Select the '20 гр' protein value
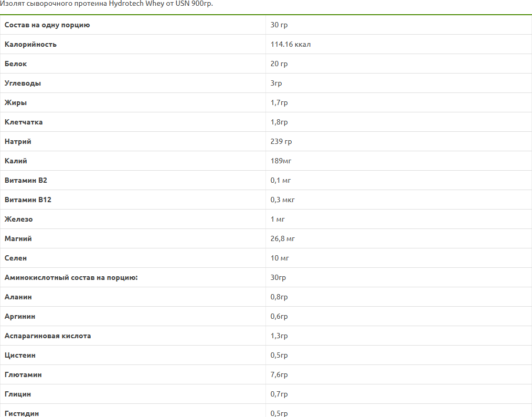 pyautogui.click(x=279, y=64)
